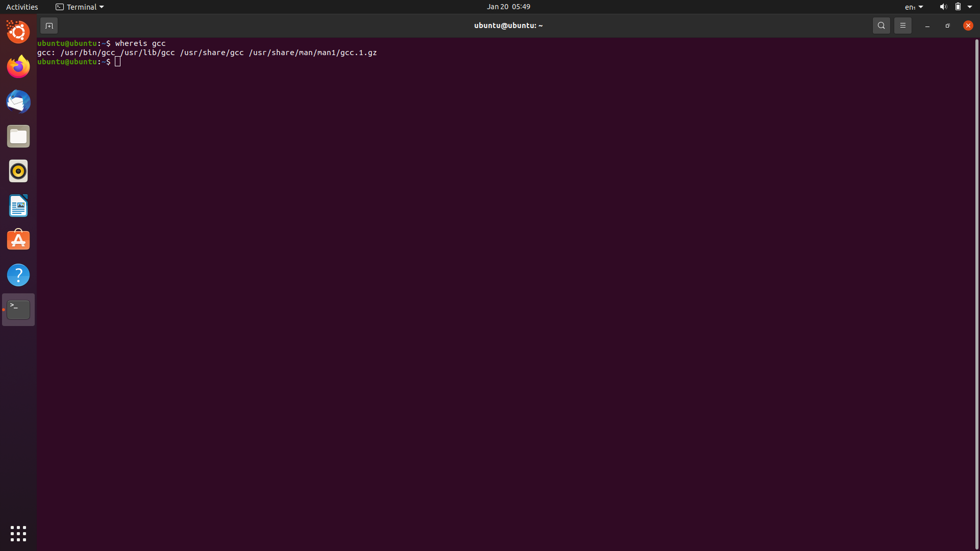Screen dimensions: 980x551
Task: Open LibreOffice Writer from dock
Action: [x=18, y=206]
